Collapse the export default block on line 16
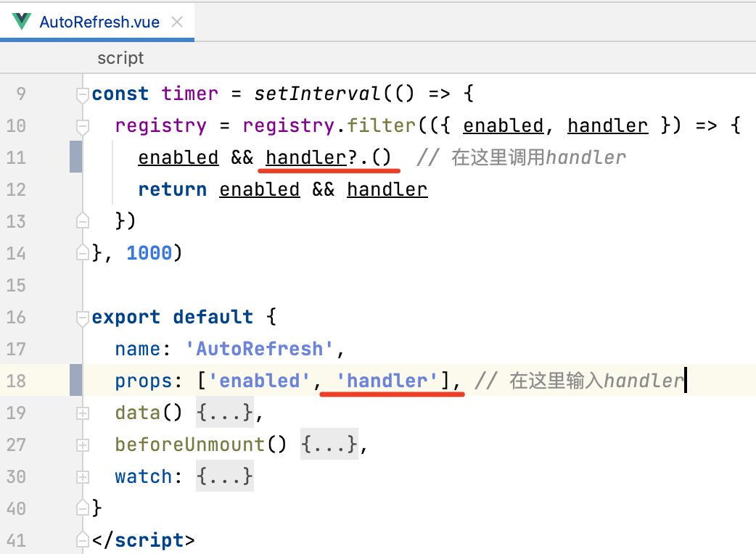756x554 pixels. tap(83, 318)
